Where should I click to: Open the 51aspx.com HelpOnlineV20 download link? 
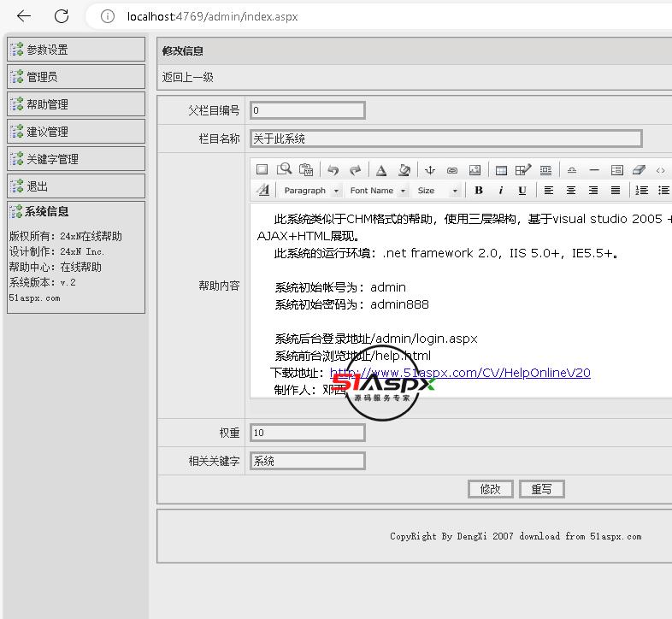(460, 373)
